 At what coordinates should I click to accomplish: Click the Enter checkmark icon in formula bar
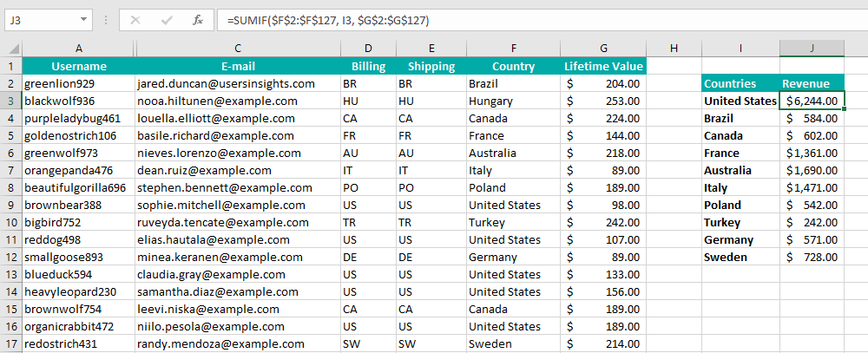167,21
